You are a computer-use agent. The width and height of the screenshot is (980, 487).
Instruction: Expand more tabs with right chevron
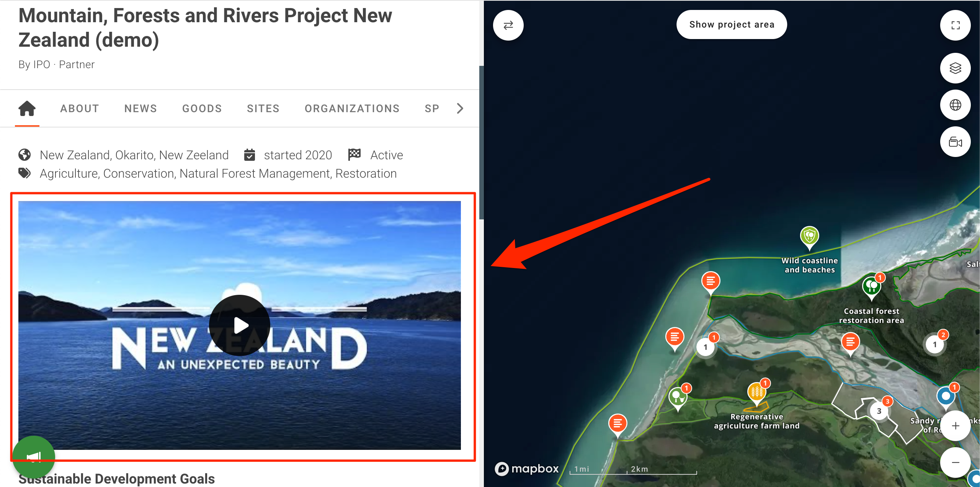[x=460, y=108]
